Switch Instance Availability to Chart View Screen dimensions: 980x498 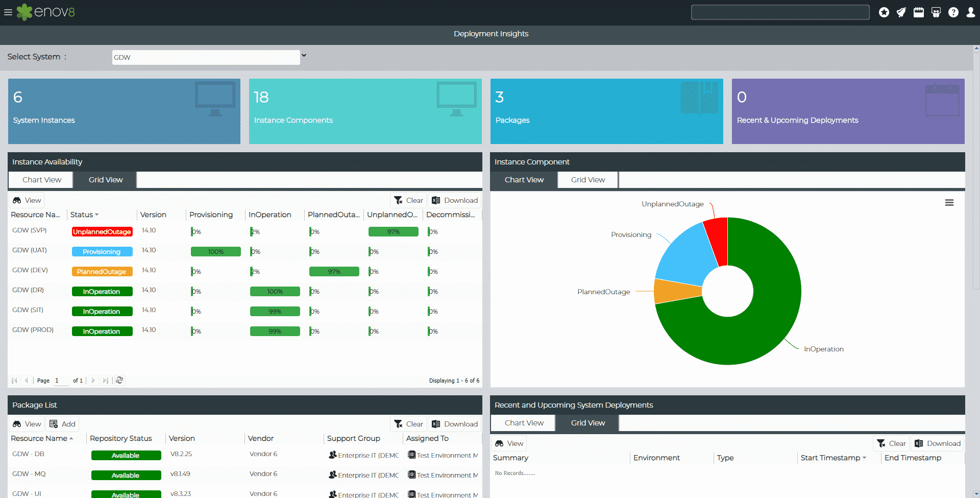(x=41, y=180)
